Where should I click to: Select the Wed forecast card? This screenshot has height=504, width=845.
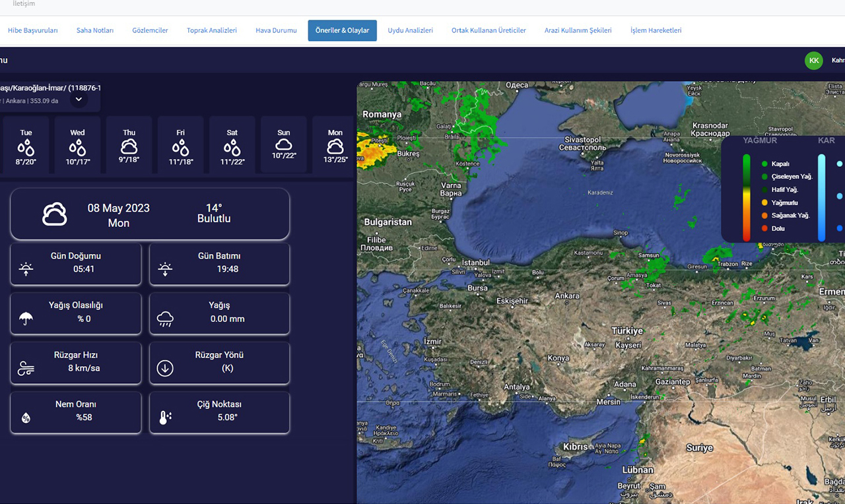[x=77, y=145]
